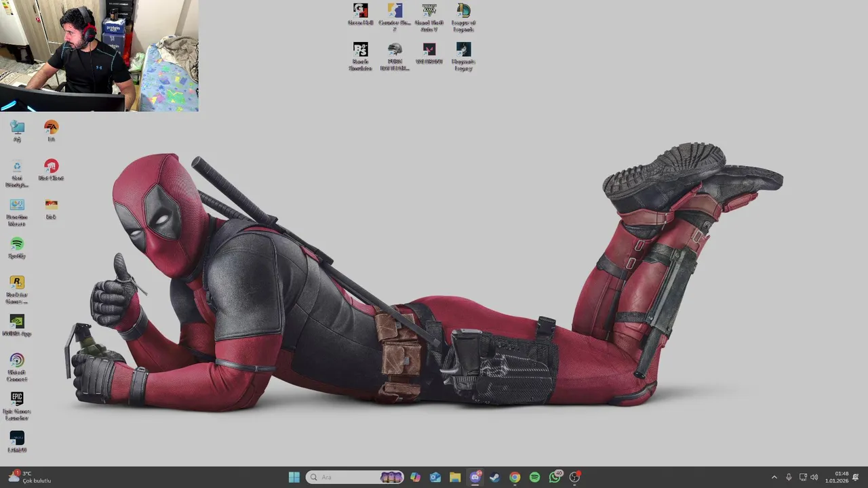Open the orange folder icon under Riot Client
The image size is (868, 488).
click(51, 209)
